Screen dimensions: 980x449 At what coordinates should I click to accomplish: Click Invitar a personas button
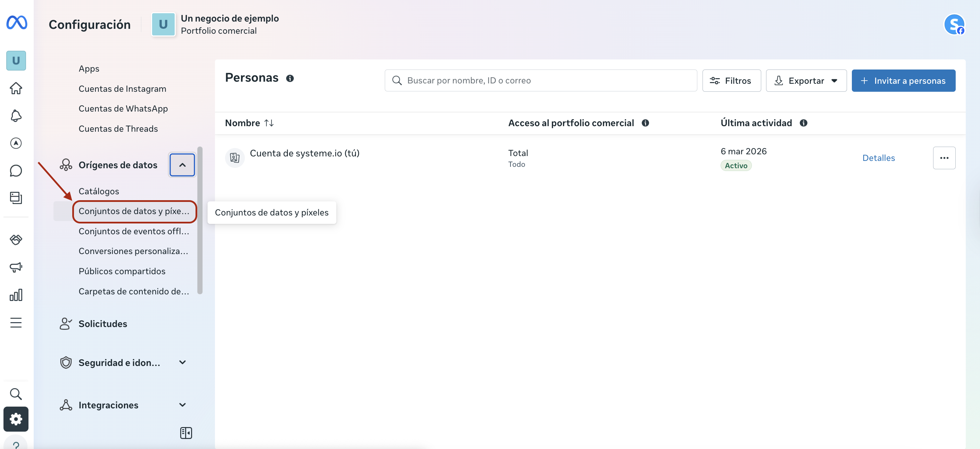pyautogui.click(x=903, y=80)
